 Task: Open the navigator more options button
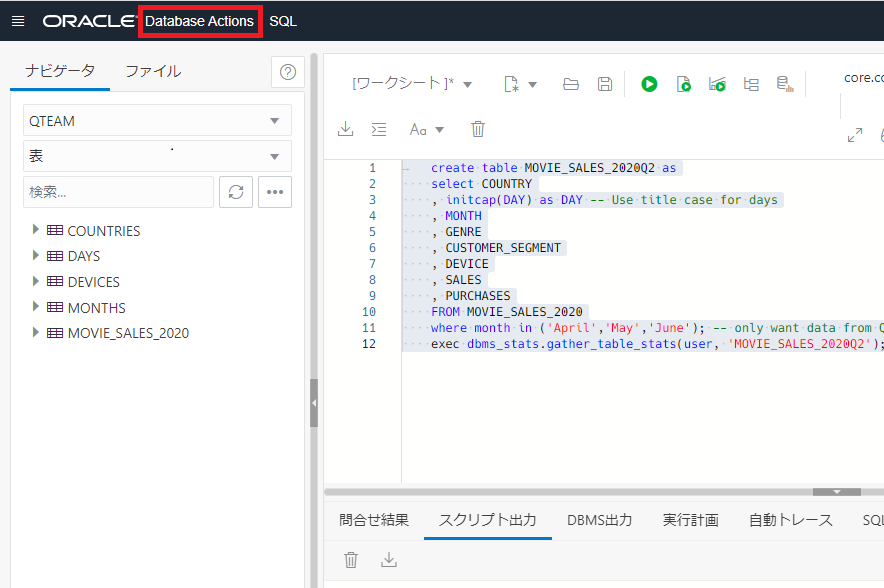[275, 192]
